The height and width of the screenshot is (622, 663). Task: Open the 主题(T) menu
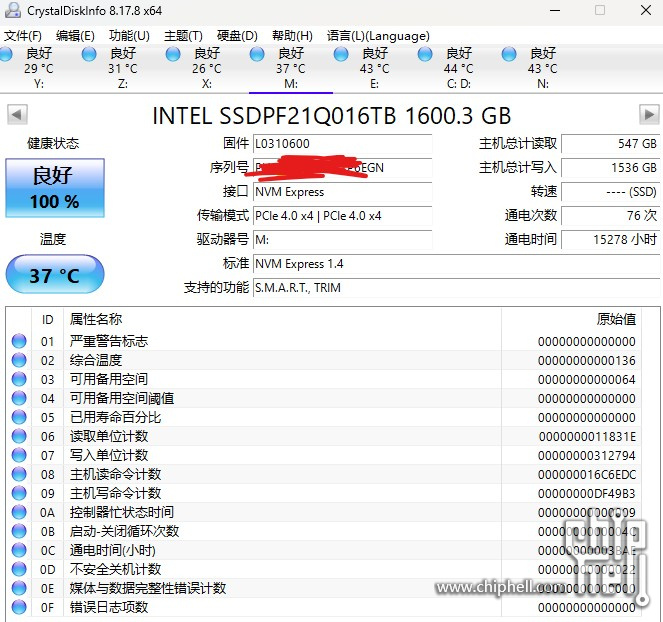[182, 35]
